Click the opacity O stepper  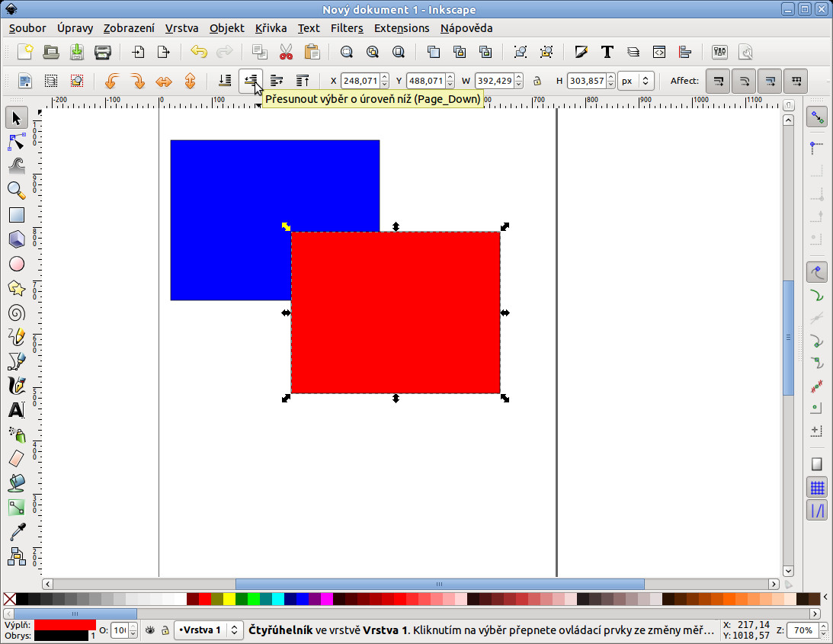point(133,630)
